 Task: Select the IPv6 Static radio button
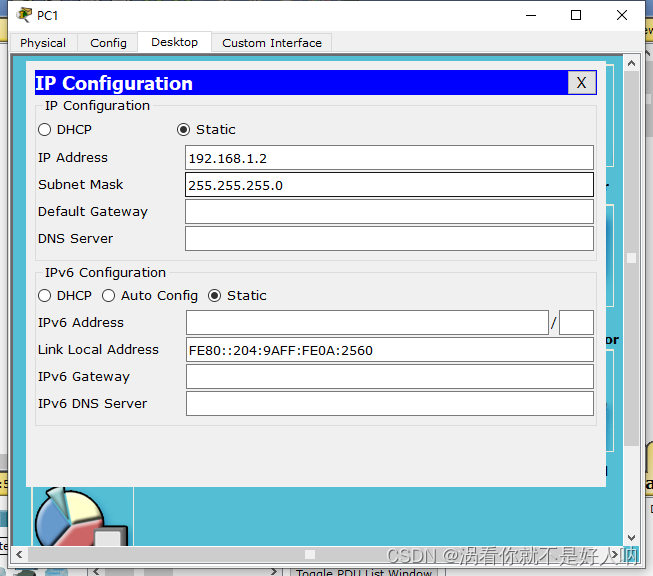click(214, 296)
